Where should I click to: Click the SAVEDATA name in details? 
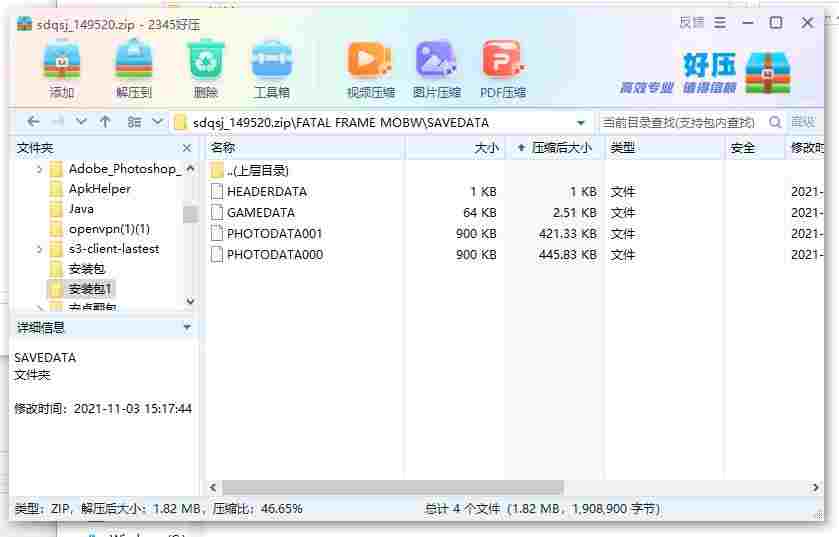pyautogui.click(x=45, y=358)
